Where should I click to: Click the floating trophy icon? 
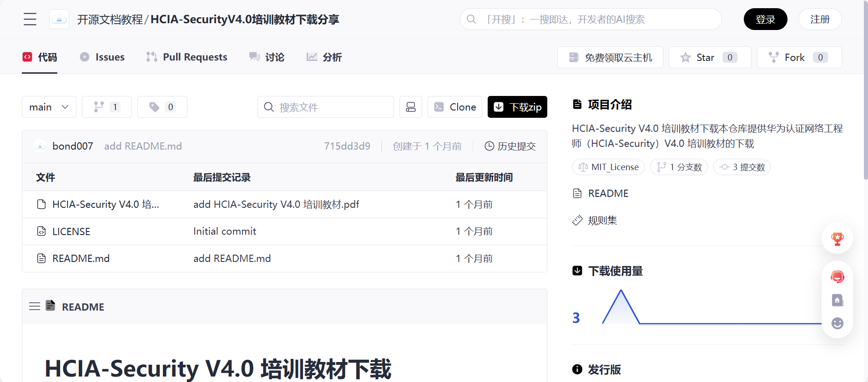(x=837, y=238)
